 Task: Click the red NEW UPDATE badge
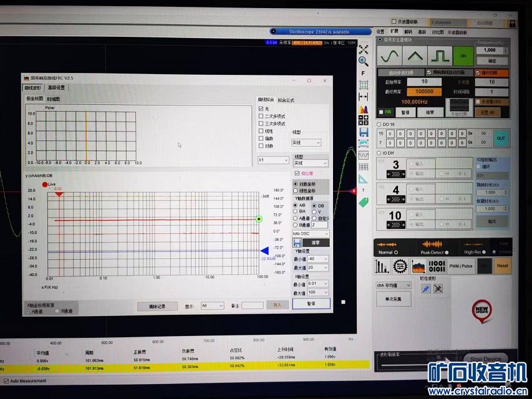481,310
